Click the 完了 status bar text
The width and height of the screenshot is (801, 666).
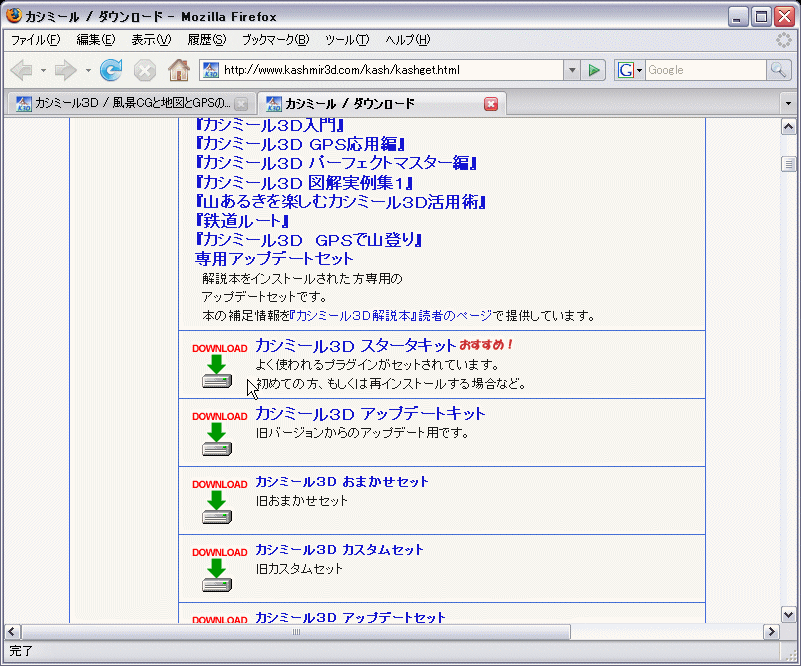pyautogui.click(x=21, y=651)
